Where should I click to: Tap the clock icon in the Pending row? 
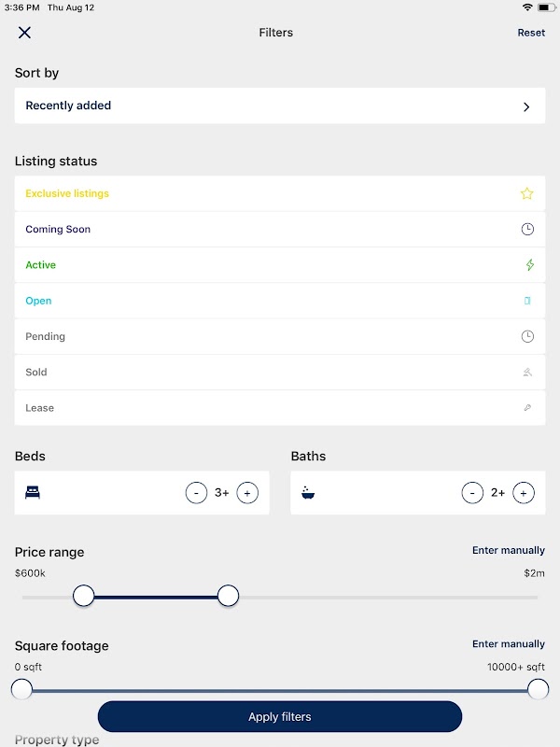tap(527, 336)
